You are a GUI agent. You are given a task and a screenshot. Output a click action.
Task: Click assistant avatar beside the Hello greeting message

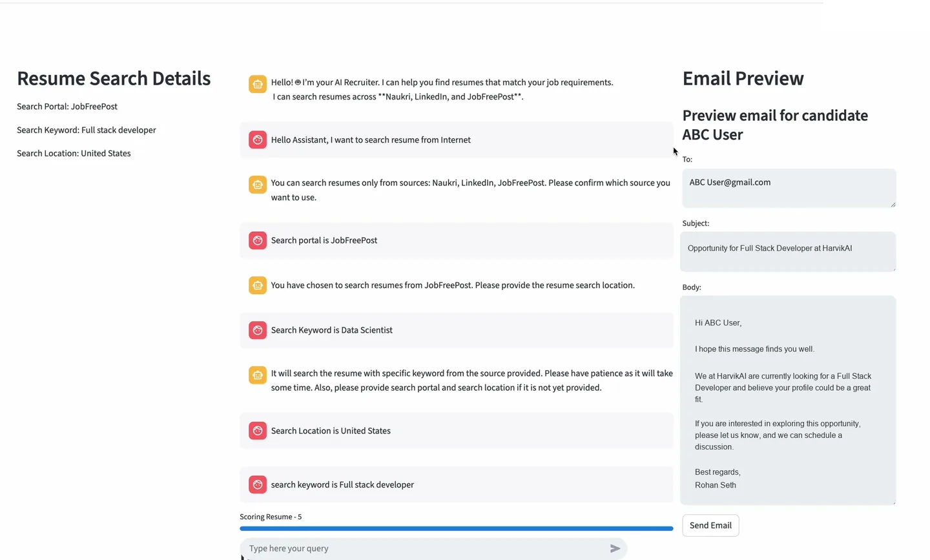(x=258, y=84)
